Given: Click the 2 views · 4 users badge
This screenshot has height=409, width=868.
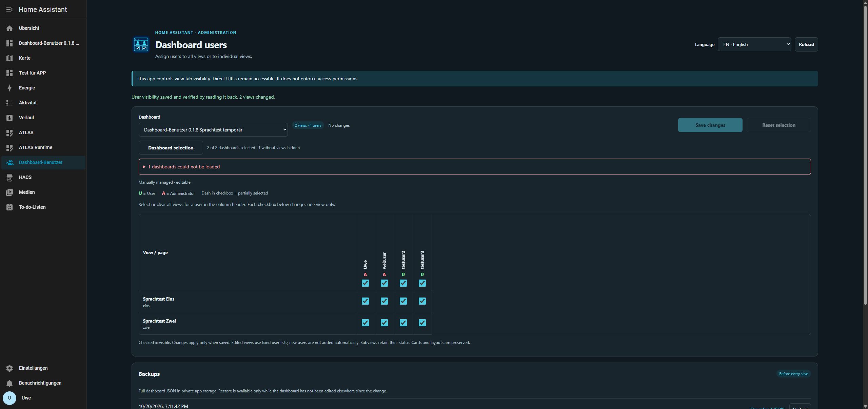Looking at the screenshot, I should click(308, 125).
